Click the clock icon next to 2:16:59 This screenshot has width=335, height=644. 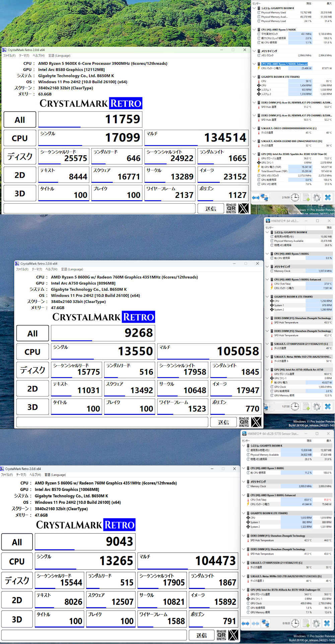click(295, 198)
